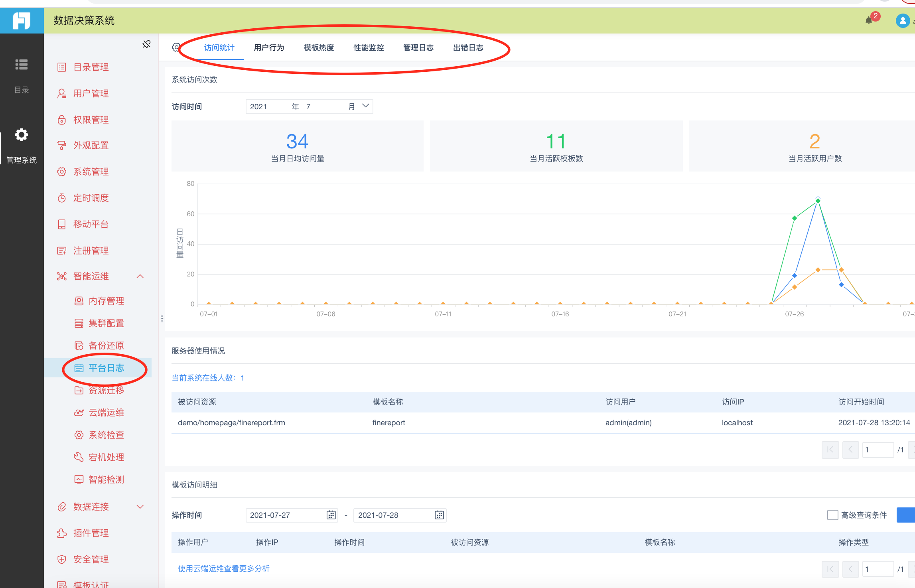Click the localhost IP cell

click(x=737, y=422)
